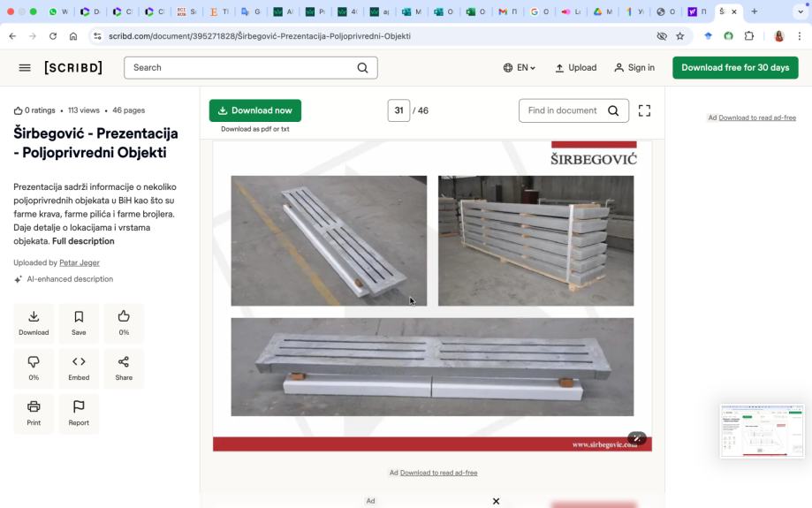Expand the tab search dropdown arrow
The width and height of the screenshot is (812, 508).
click(x=801, y=11)
